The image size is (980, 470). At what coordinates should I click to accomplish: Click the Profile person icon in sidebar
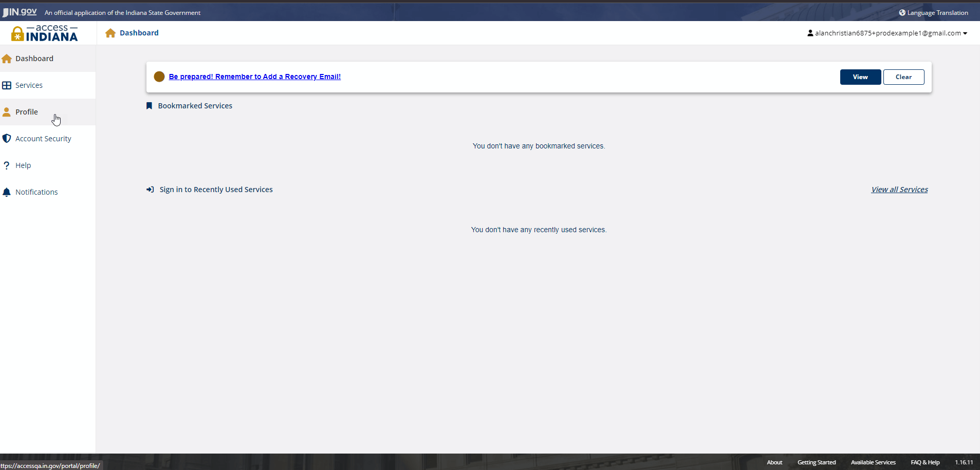click(x=7, y=112)
